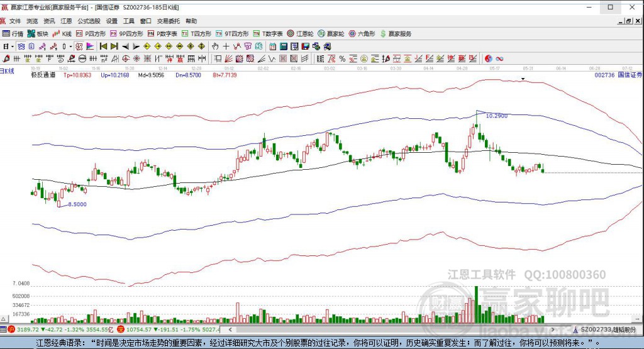The height and width of the screenshot is (349, 644).
Task: Select the red fan lines drawing tool
Action: [x=229, y=58]
